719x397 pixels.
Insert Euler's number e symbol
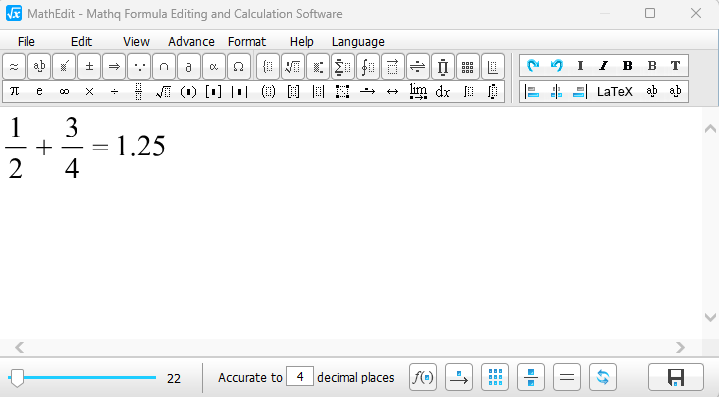pyautogui.click(x=39, y=92)
